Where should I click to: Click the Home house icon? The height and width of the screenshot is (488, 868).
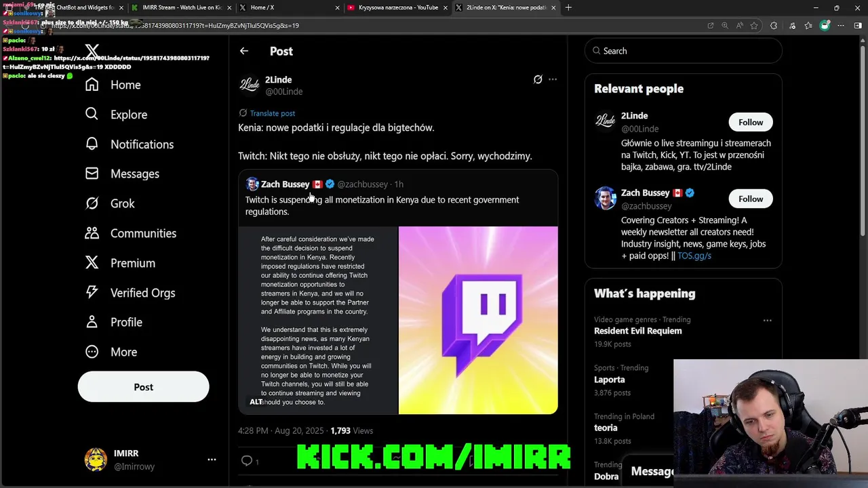pos(92,85)
